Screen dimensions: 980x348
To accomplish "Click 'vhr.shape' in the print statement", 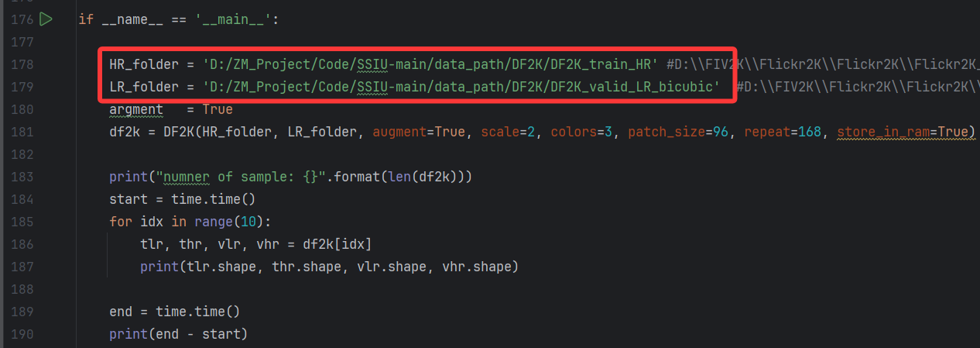I will pos(477,267).
